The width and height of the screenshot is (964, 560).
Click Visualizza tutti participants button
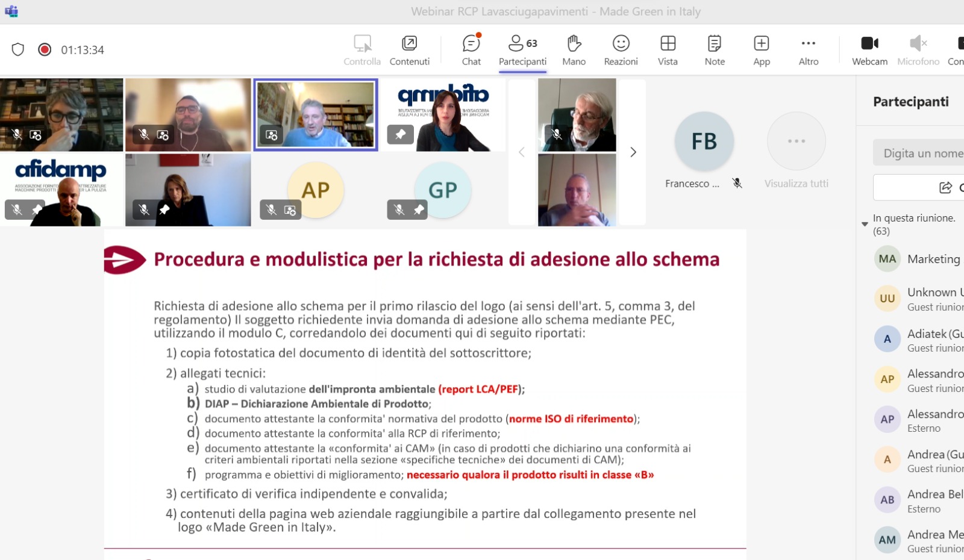point(797,151)
